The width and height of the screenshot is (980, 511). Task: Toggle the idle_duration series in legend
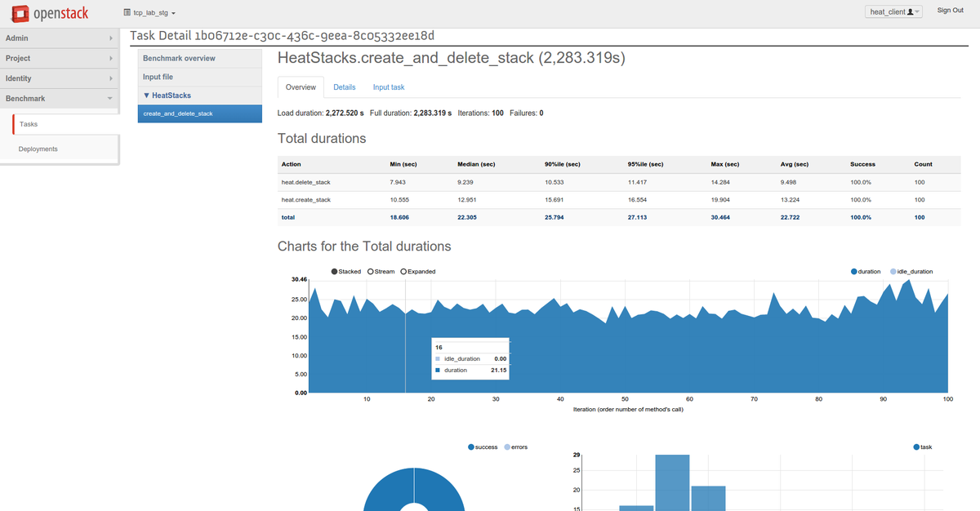911,271
